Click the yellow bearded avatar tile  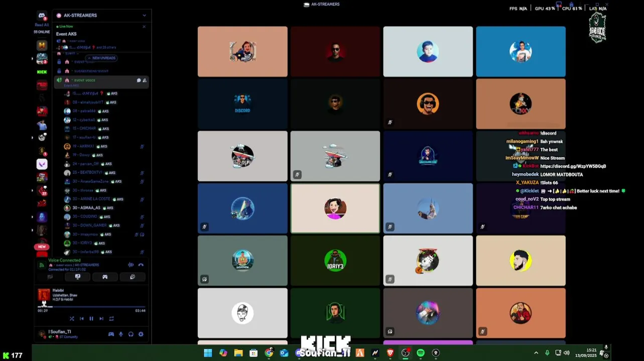pyautogui.click(x=521, y=261)
